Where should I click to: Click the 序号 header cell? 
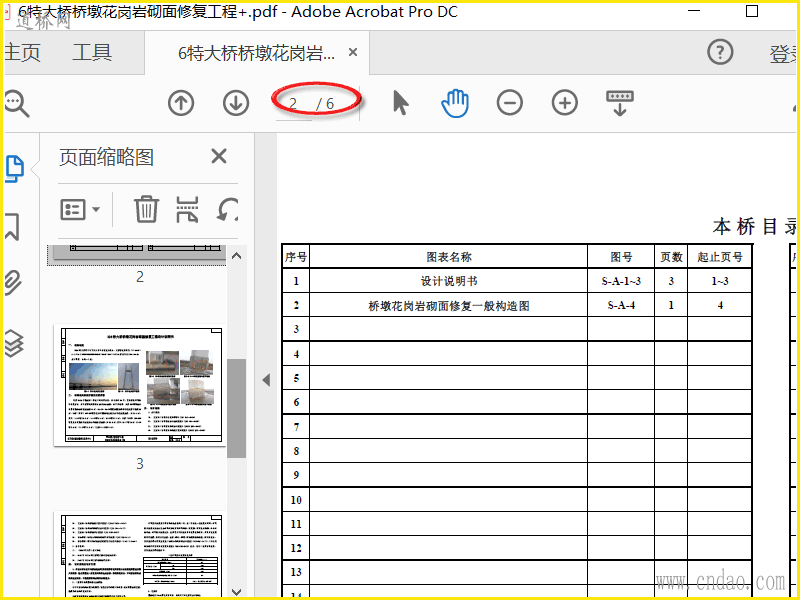click(x=296, y=257)
